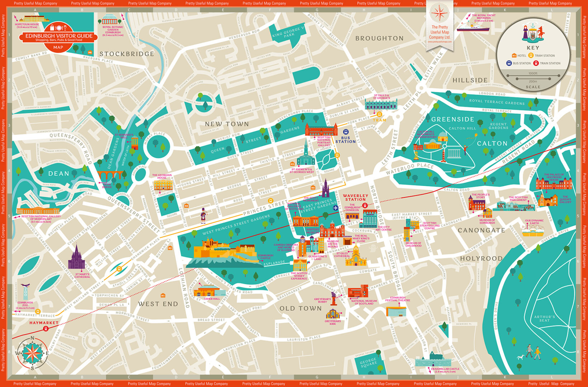Image resolution: width=588 pixels, height=387 pixels.
Task: Click the Edinburgh Visitor Guide title banner
Action: tap(58, 37)
